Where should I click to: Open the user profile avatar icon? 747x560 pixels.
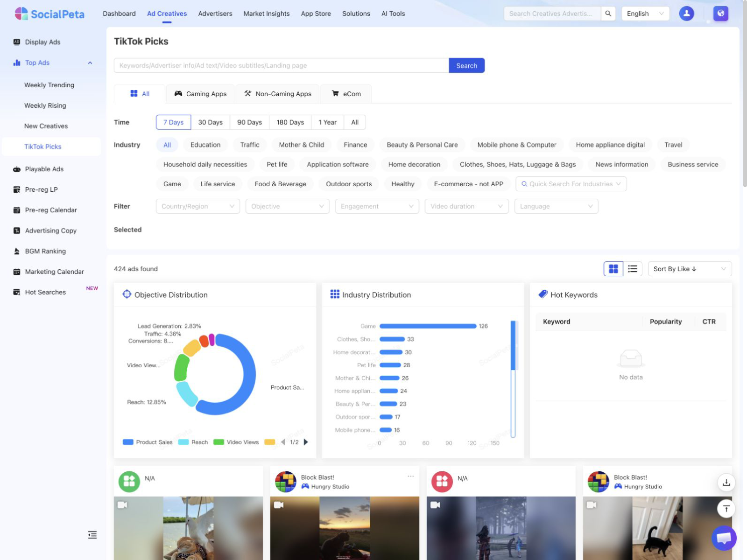pyautogui.click(x=686, y=14)
